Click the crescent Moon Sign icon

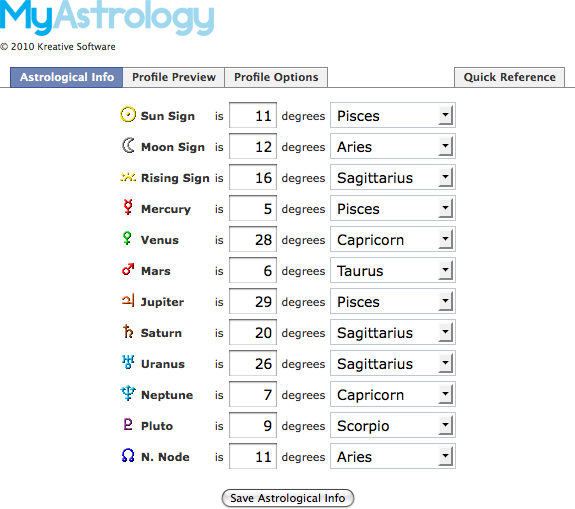point(128,145)
